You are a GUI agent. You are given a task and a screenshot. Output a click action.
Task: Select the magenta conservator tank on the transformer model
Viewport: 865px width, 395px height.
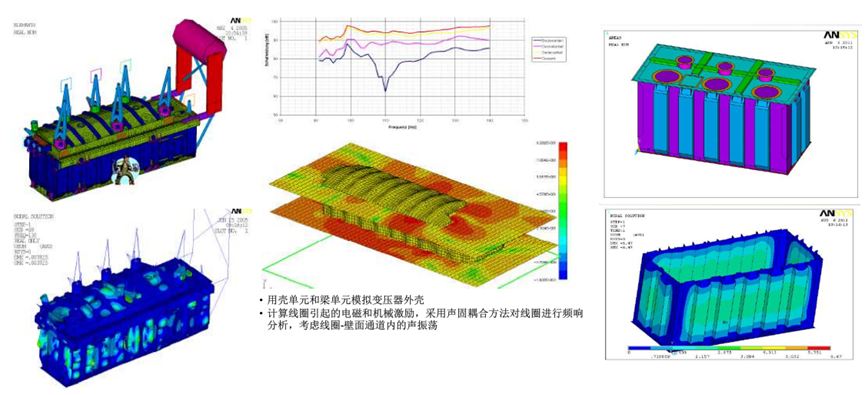click(199, 40)
